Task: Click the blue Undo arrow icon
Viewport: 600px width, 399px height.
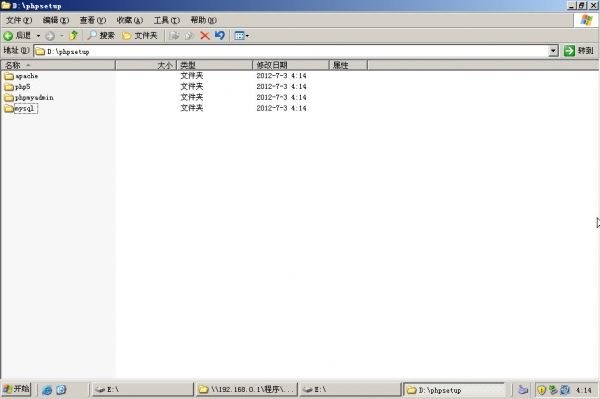Action: (x=220, y=36)
